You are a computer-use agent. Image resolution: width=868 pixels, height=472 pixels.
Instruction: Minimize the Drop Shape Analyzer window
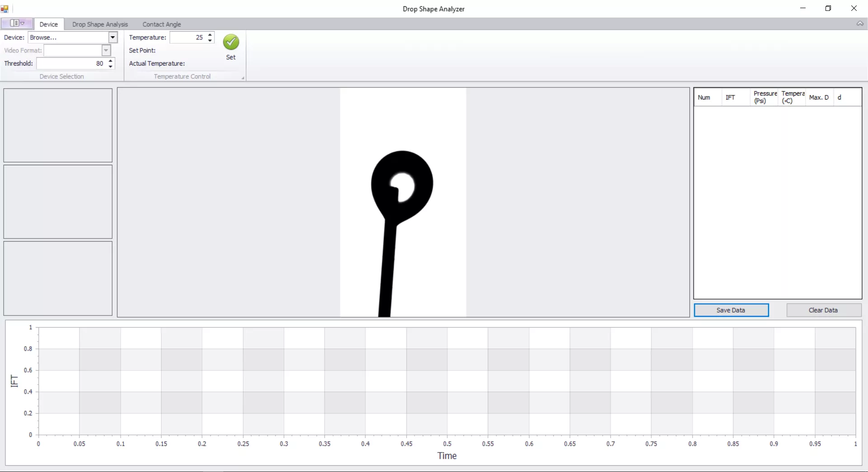(x=803, y=8)
